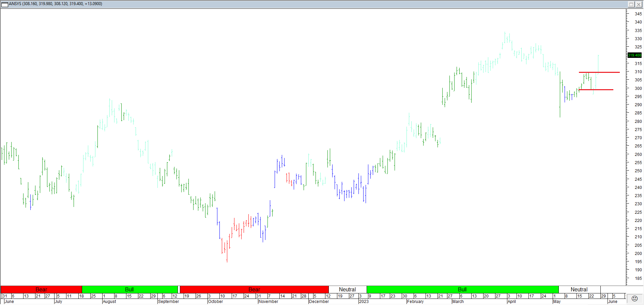Viewport: 644px width, 305px height.
Task: Click the October month label
Action: coord(216,302)
